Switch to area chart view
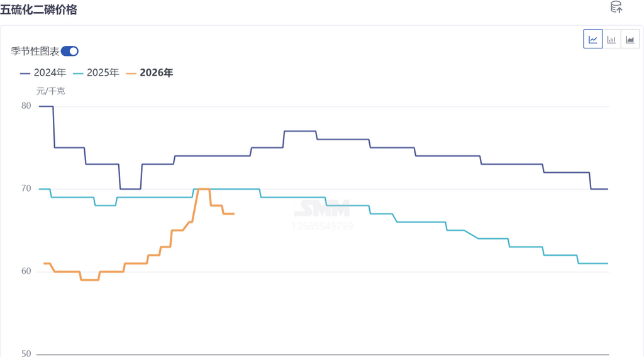This screenshot has height=357, width=644. pyautogui.click(x=630, y=39)
